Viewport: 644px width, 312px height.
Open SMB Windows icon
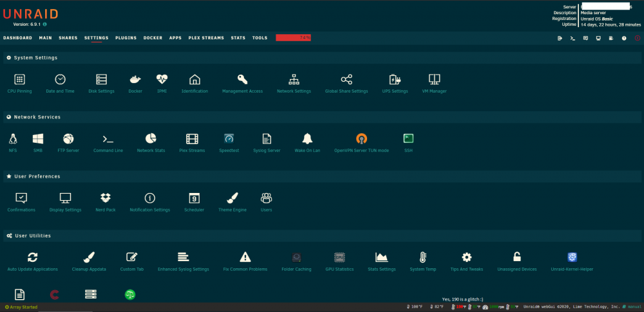coord(38,139)
